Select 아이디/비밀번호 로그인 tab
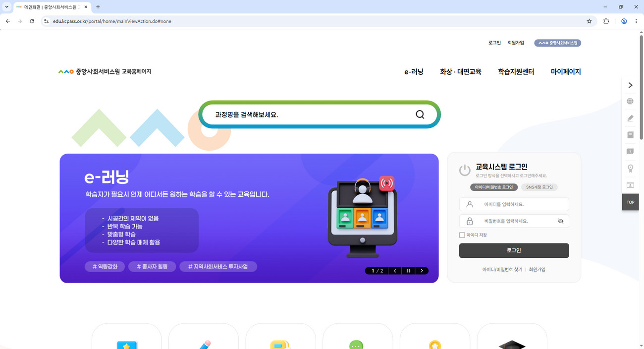The image size is (644, 349). tap(494, 187)
